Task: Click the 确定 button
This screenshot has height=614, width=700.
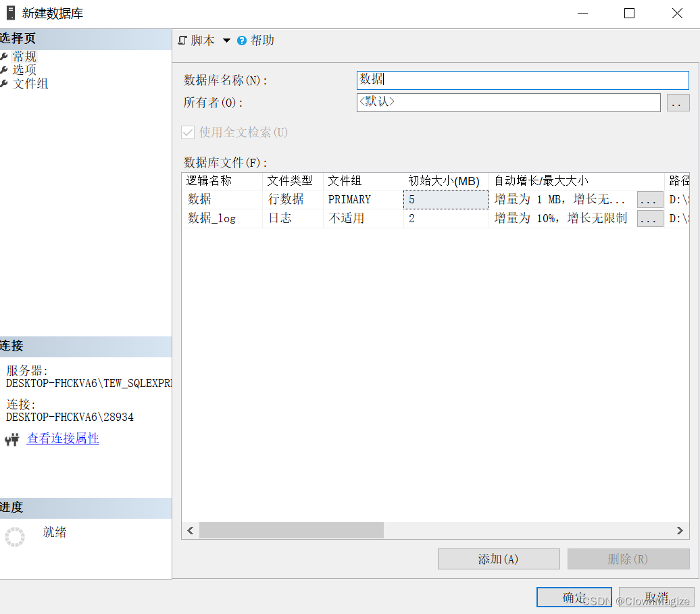Action: [x=573, y=597]
